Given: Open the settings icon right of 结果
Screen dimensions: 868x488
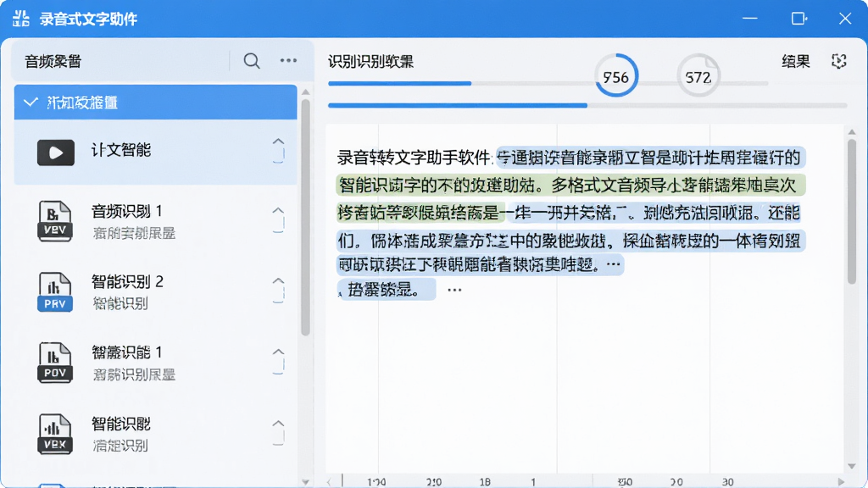Looking at the screenshot, I should (x=838, y=61).
